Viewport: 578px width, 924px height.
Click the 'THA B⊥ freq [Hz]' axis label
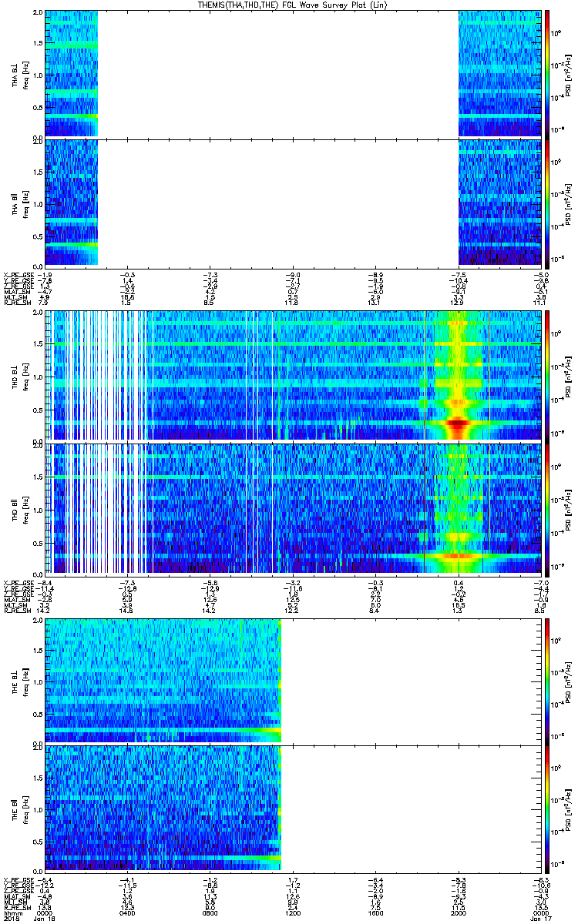(19, 74)
